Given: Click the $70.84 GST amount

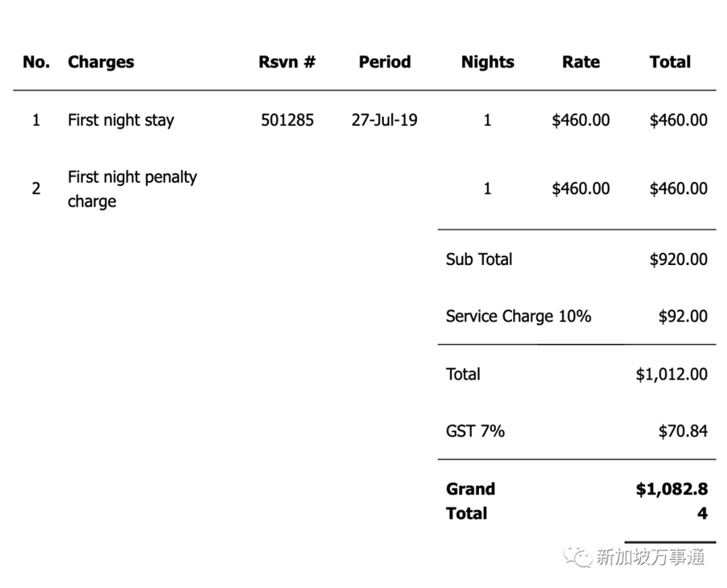Looking at the screenshot, I should 683,431.
